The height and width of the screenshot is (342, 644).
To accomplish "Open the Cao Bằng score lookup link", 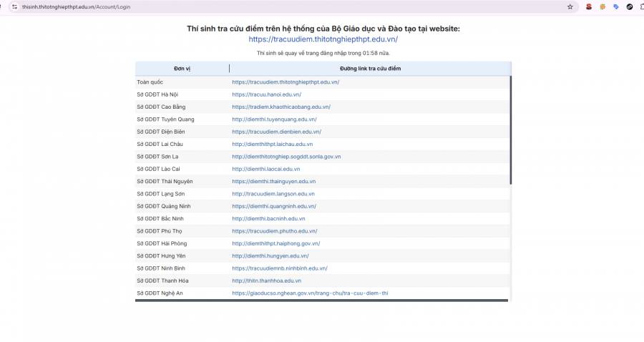I will 281,107.
